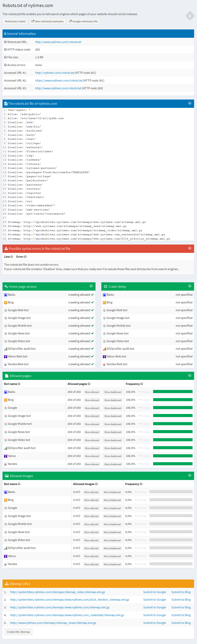Image resolution: width=197 pixels, height=644 pixels.
Task: Click Baidu icon in Home page access
Action: (x=5, y=295)
